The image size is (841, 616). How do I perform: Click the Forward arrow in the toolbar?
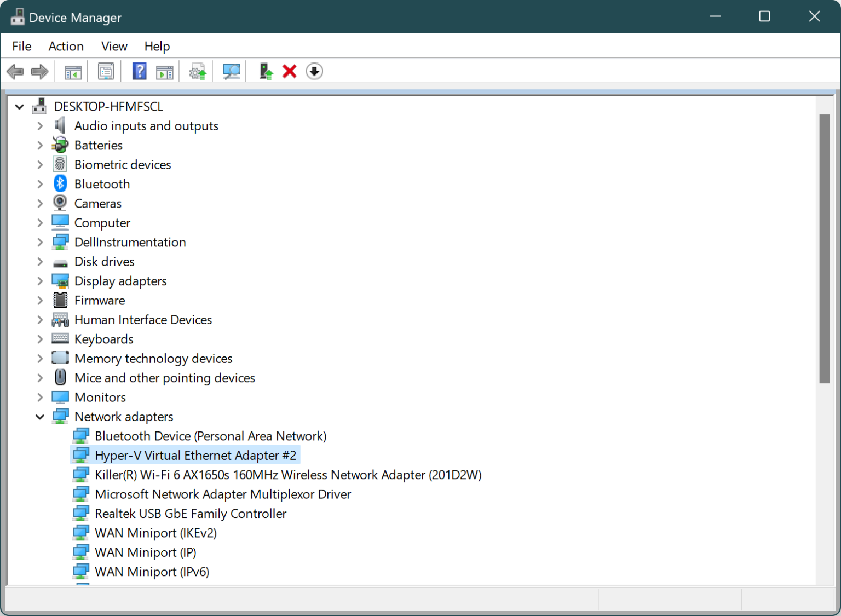point(40,71)
